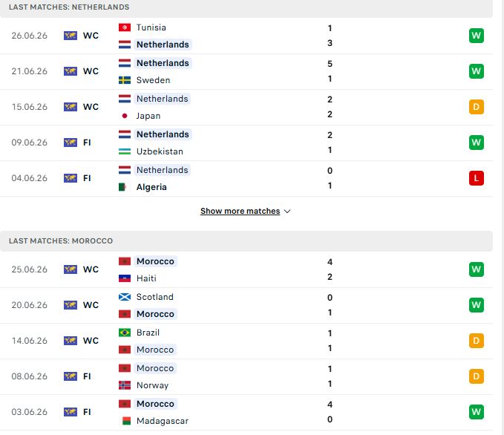
Task: Click the Japan flag icon
Action: click(125, 116)
